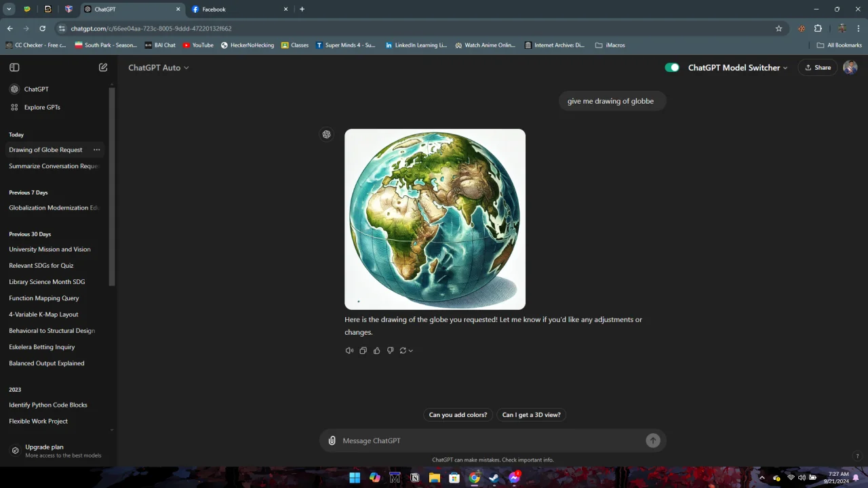Image resolution: width=868 pixels, height=488 pixels.
Task: Click 'Can you add colors?' suggestion
Action: pos(458,415)
